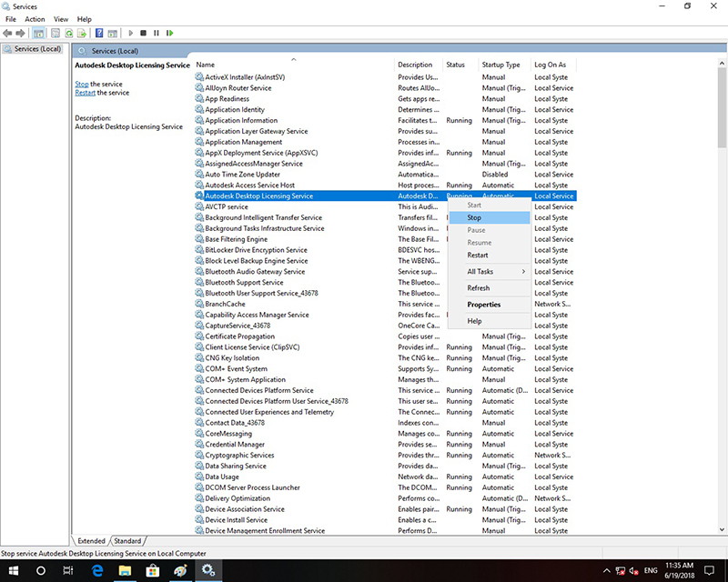
Task: Click the green Refresh toolbar icon
Action: (x=69, y=33)
